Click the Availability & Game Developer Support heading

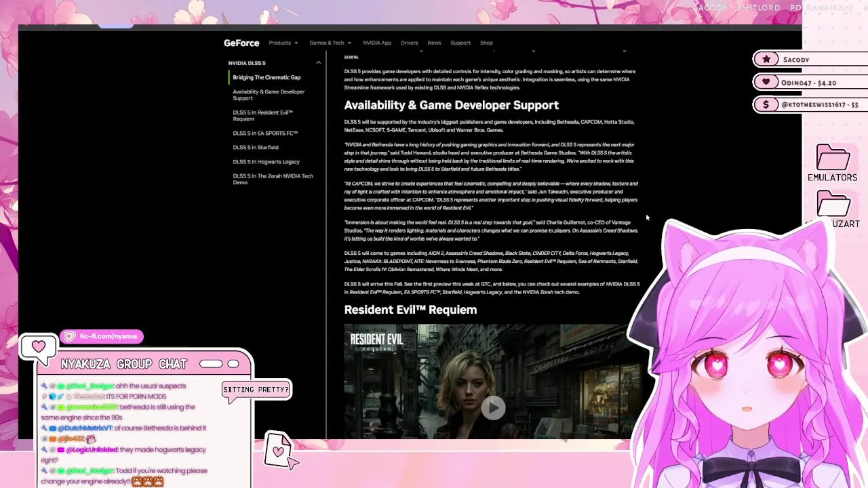coord(451,105)
